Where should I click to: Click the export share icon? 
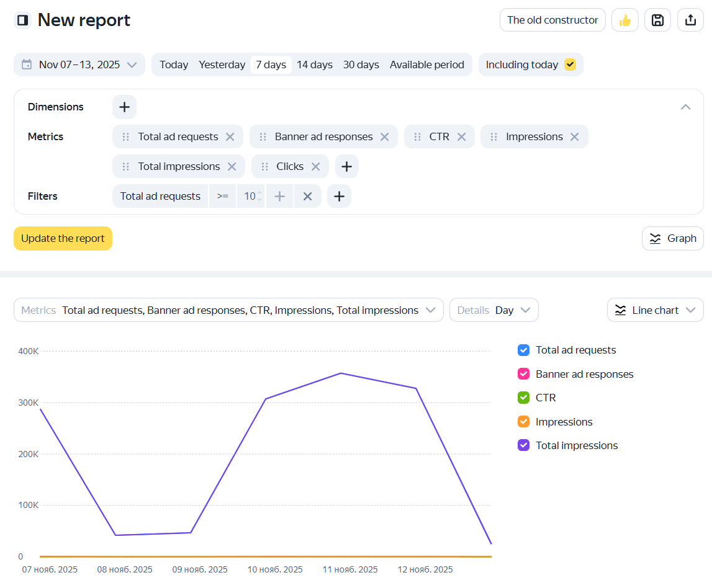point(690,20)
